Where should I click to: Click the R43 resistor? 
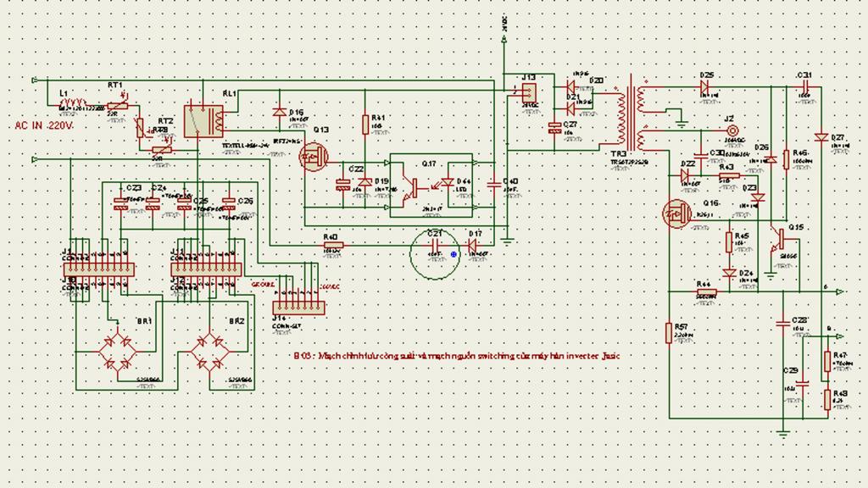coord(729,175)
